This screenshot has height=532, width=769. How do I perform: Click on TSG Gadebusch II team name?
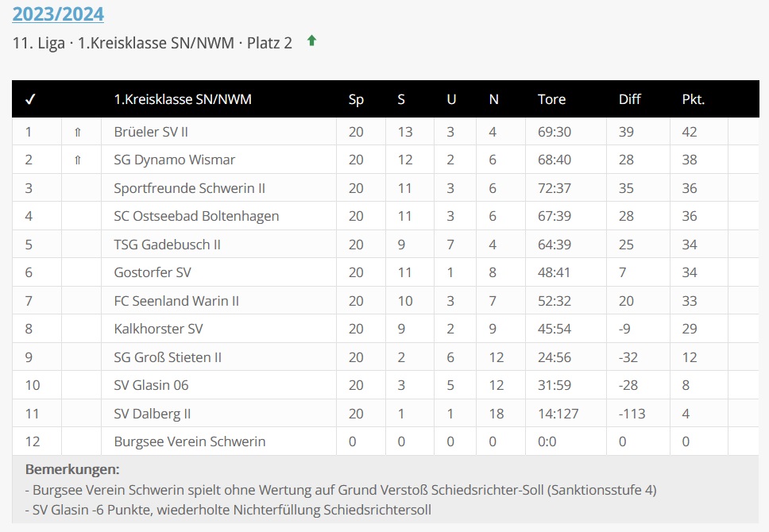167,245
